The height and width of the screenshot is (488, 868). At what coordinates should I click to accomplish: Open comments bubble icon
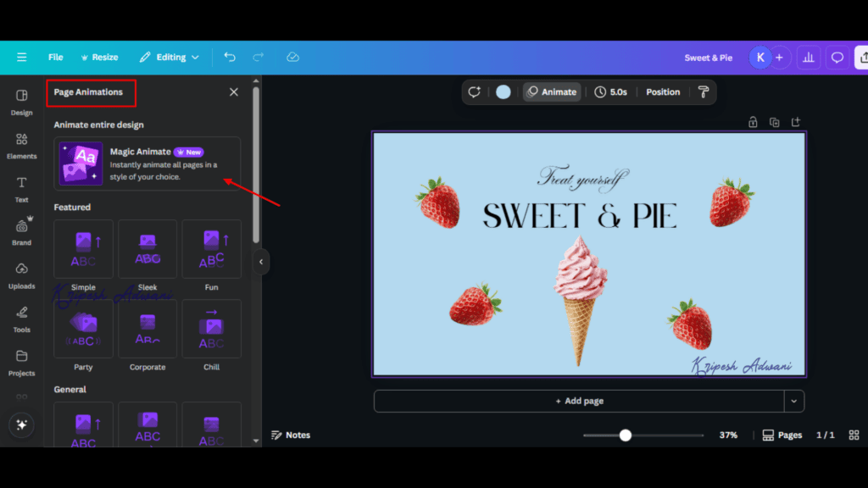point(837,57)
